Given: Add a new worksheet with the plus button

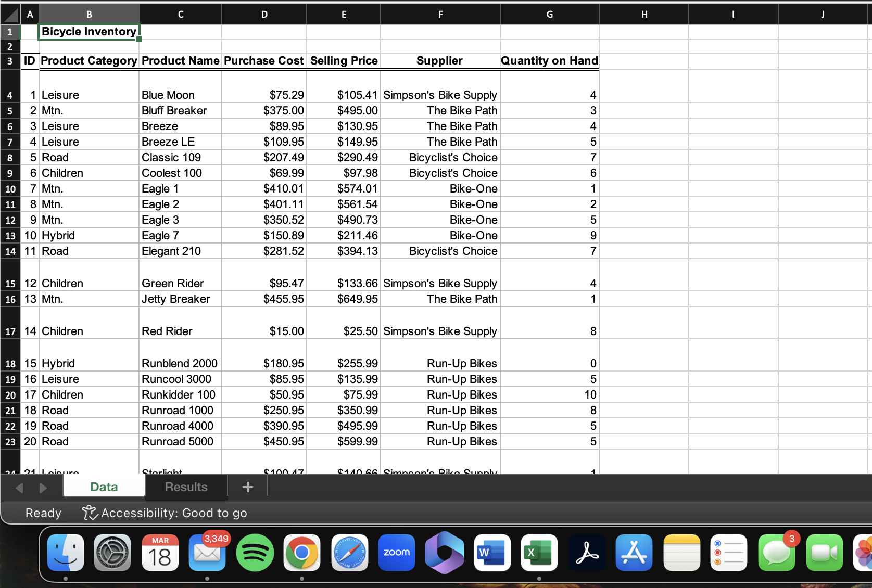Looking at the screenshot, I should point(247,487).
